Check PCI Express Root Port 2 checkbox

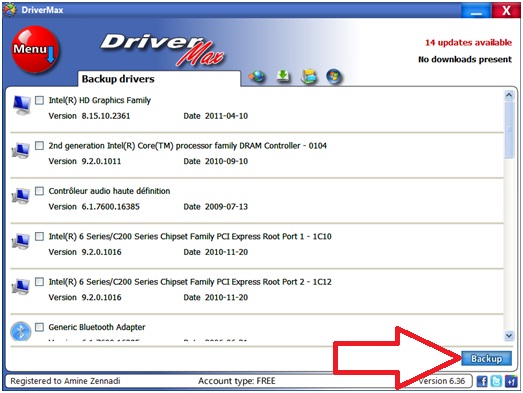(39, 282)
